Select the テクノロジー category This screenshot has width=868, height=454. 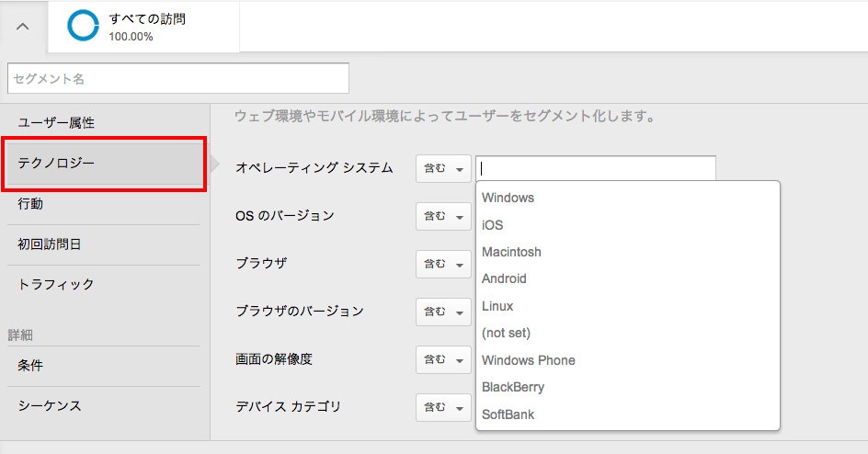(103, 164)
